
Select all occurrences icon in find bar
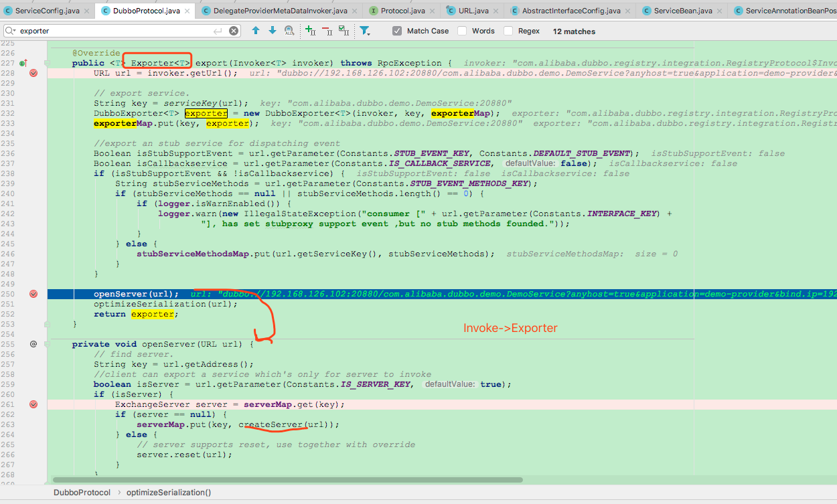coord(344,31)
